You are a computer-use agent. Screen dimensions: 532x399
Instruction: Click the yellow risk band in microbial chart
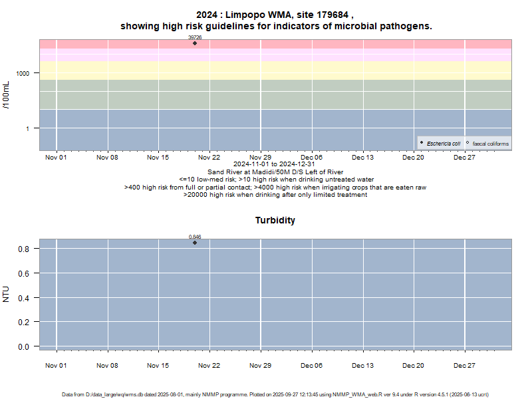pos(299,70)
